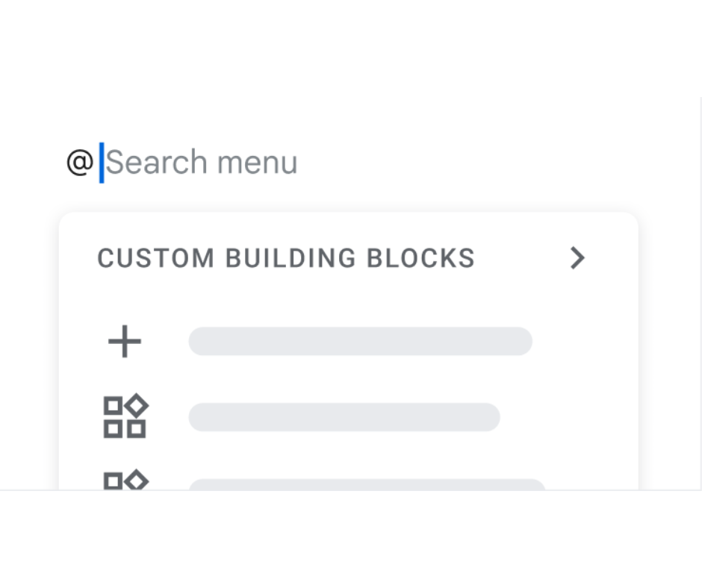Click the empty white area right of Search menu

coord(485,163)
